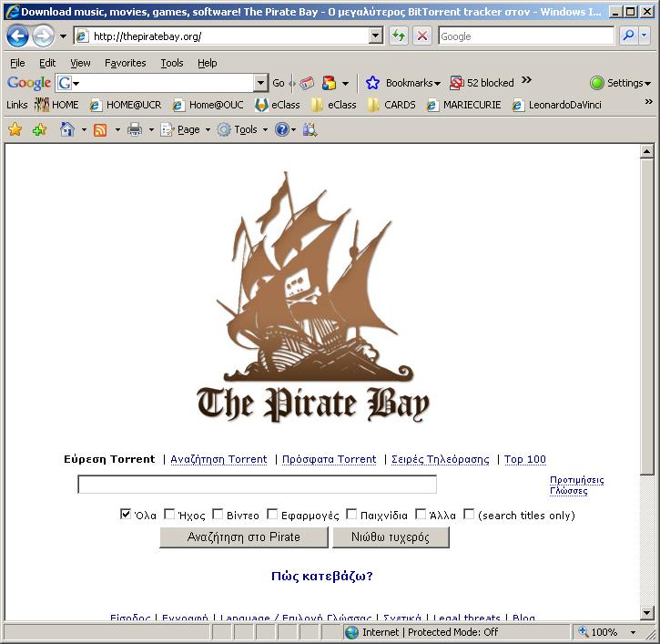660x644 pixels.
Task: Toggle the Εφαρμογές checkbox
Action: pyautogui.click(x=272, y=514)
